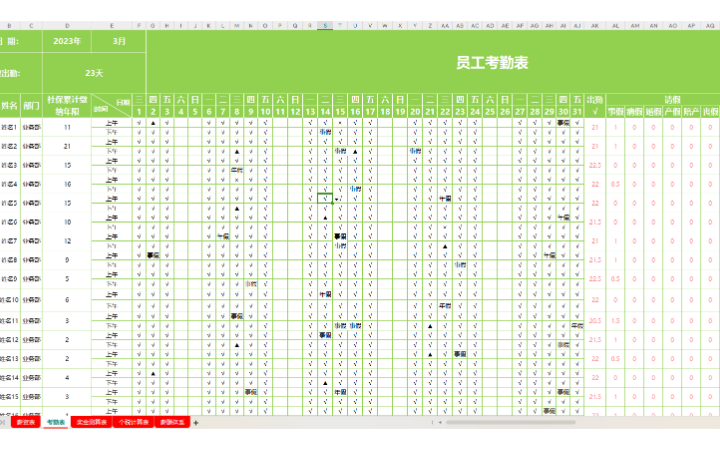720x450 pixels.
Task: Click the horizontal scrollbar thumb at the bottom
Action: [x=510, y=422]
